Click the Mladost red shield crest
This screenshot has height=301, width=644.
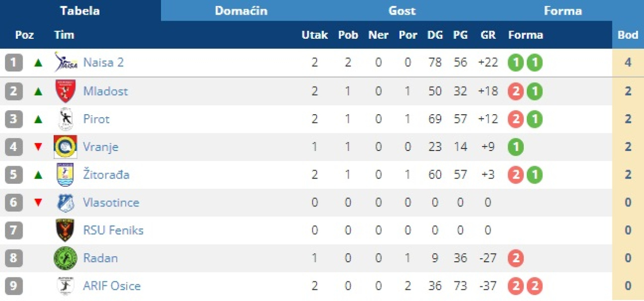click(65, 91)
